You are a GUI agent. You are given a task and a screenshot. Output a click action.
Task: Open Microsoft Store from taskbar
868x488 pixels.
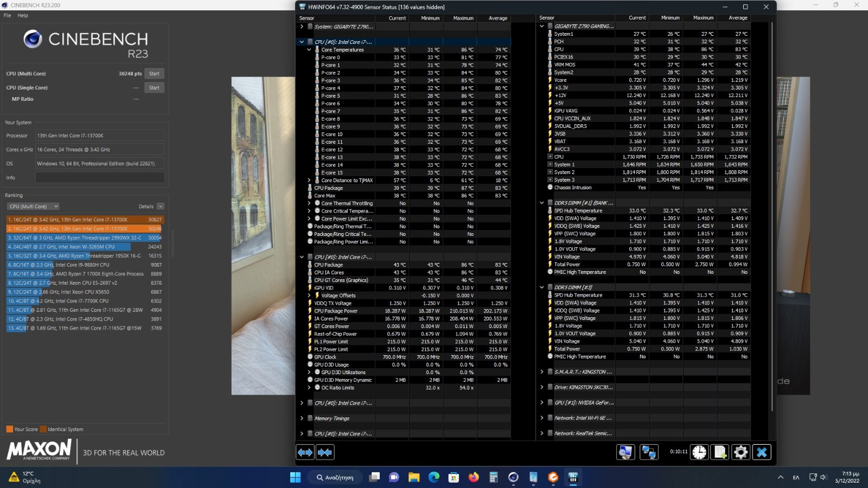454,477
